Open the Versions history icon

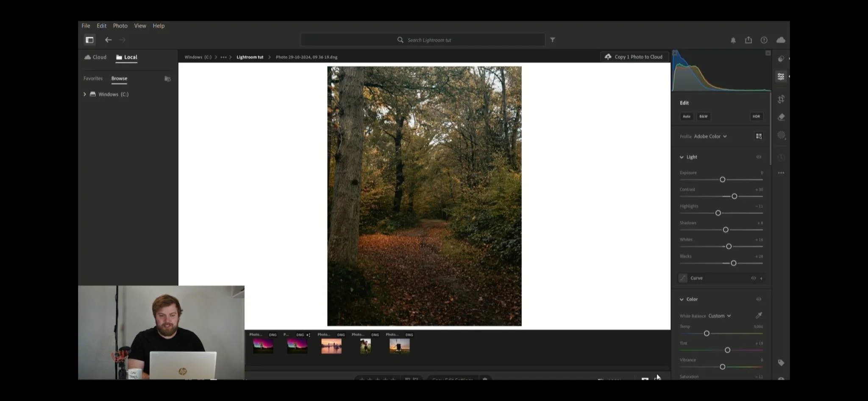point(781,157)
